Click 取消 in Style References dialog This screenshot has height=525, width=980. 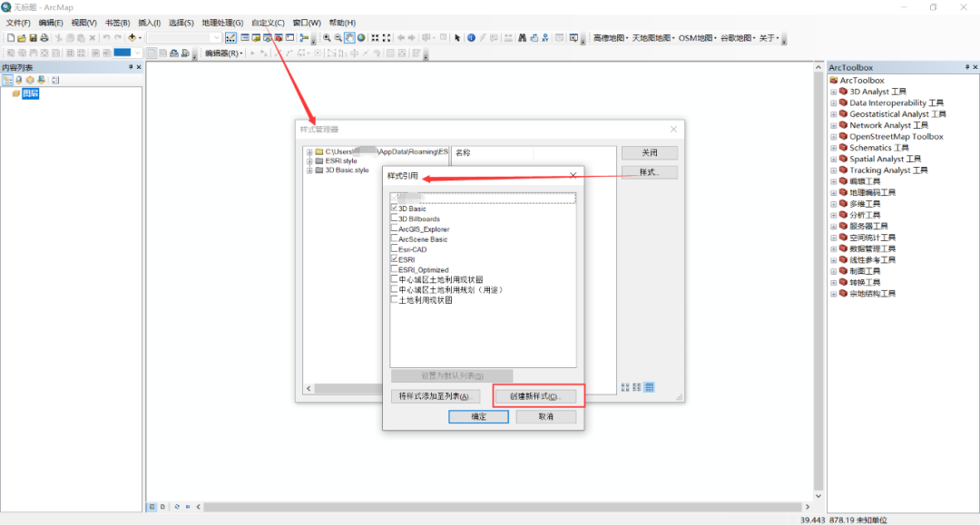(545, 416)
